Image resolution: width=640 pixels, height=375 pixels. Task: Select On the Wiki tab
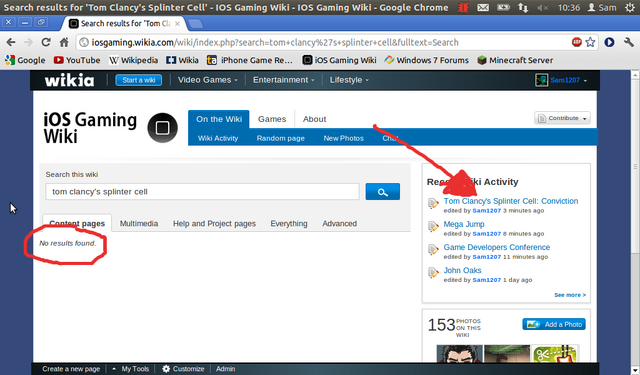pyautogui.click(x=219, y=119)
